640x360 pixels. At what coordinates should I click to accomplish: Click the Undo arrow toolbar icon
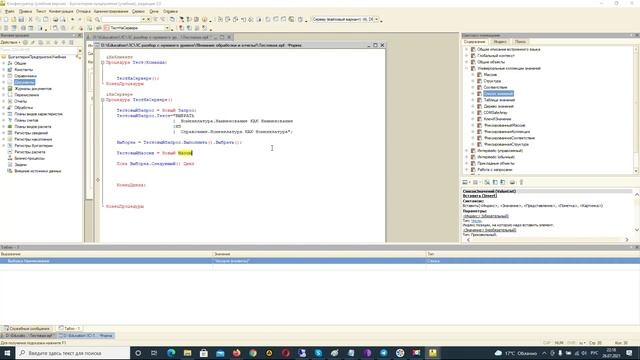73,19
